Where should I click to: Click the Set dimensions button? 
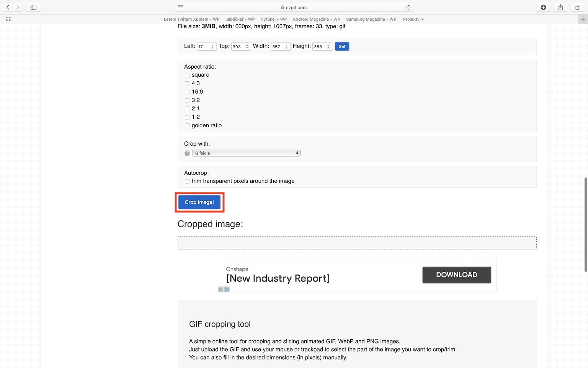point(342,46)
